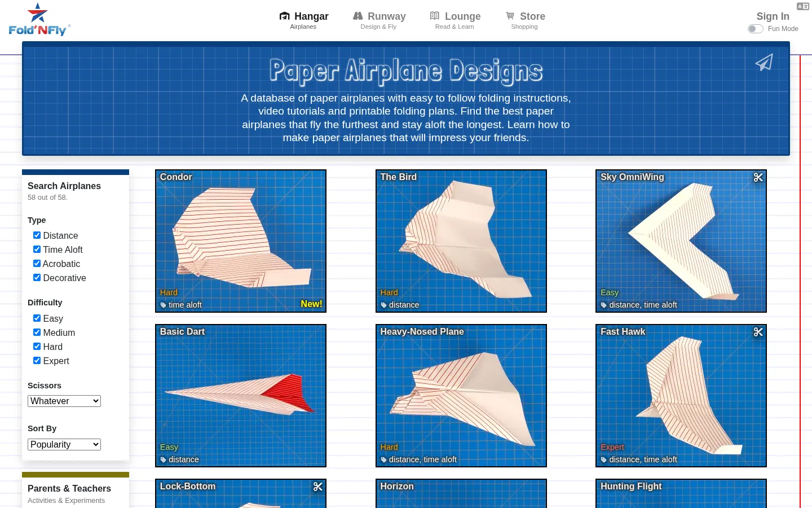Click the Runway icon in navigation
Image resolution: width=812 pixels, height=508 pixels.
pos(358,16)
